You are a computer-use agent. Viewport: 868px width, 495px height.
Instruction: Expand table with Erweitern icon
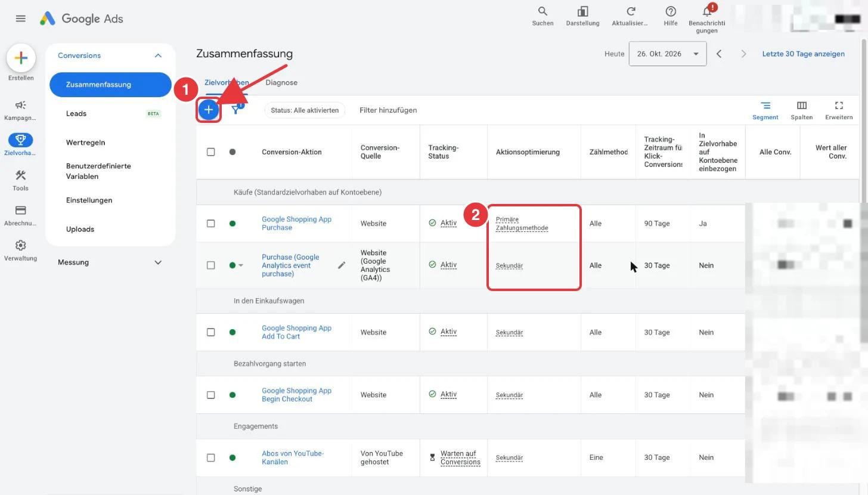click(x=839, y=110)
